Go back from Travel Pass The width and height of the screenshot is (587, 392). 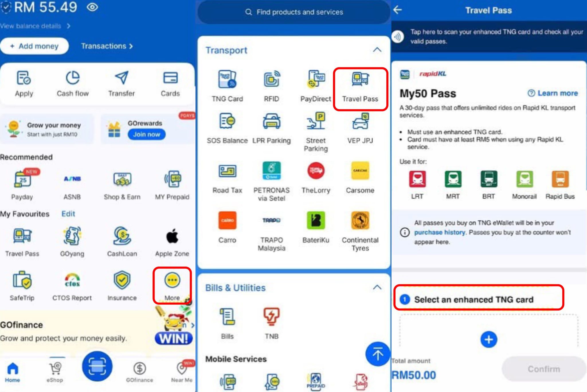398,10
